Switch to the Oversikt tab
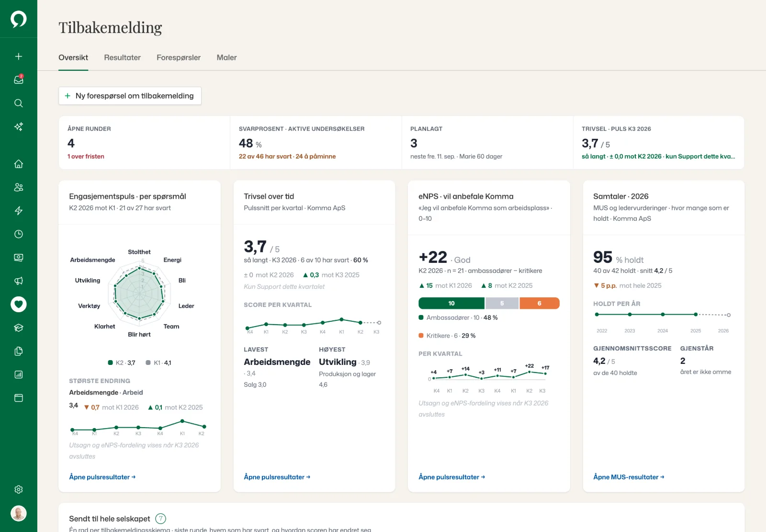Viewport: 766px width, 532px height. (73, 57)
